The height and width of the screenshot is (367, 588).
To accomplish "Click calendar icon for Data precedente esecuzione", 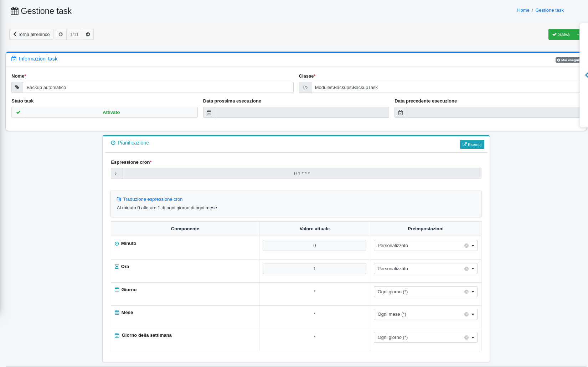I will pos(401,112).
